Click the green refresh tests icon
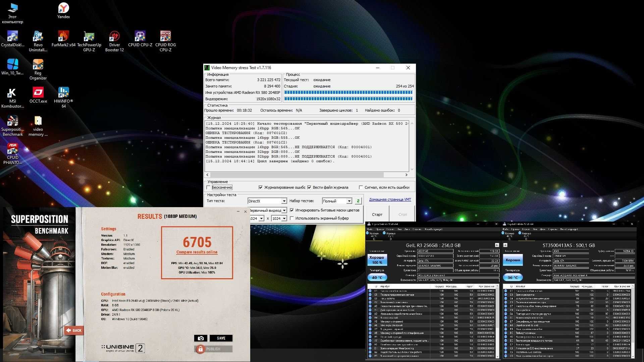The image size is (644, 362). click(358, 201)
